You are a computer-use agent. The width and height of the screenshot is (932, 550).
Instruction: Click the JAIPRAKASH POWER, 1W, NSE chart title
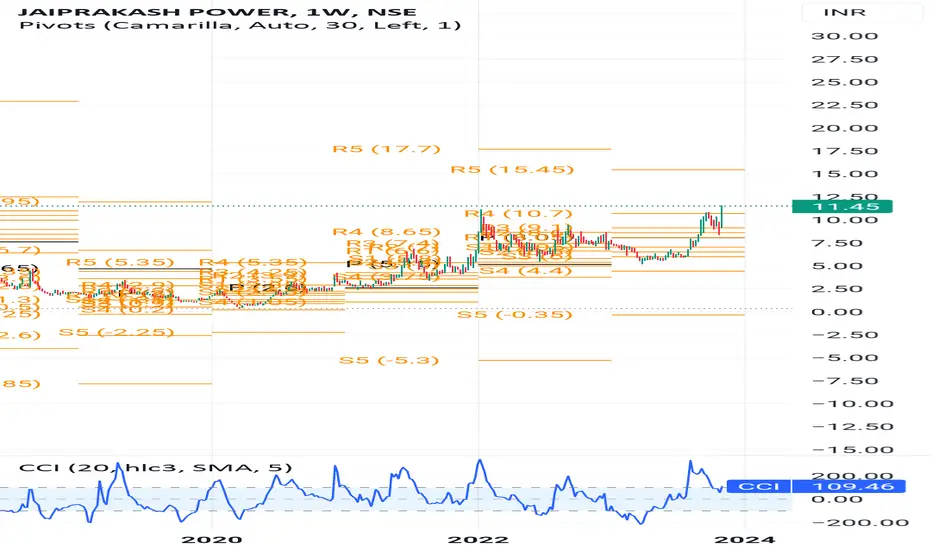(218, 11)
